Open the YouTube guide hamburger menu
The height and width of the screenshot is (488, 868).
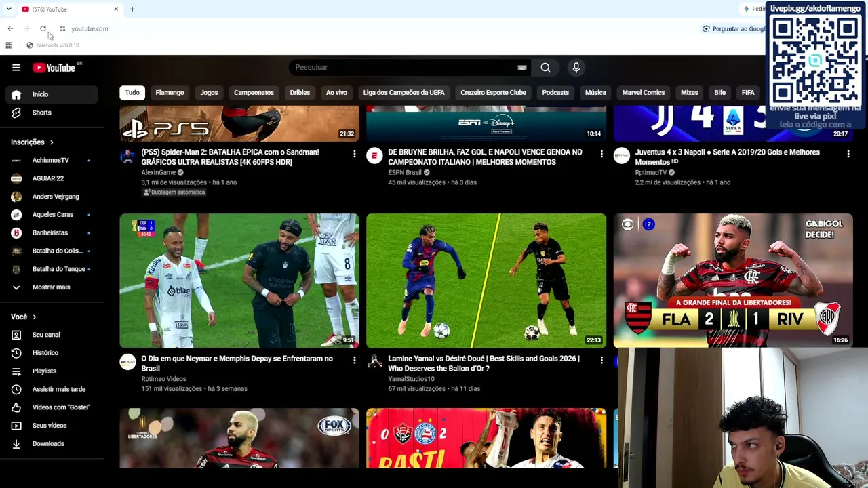(16, 68)
